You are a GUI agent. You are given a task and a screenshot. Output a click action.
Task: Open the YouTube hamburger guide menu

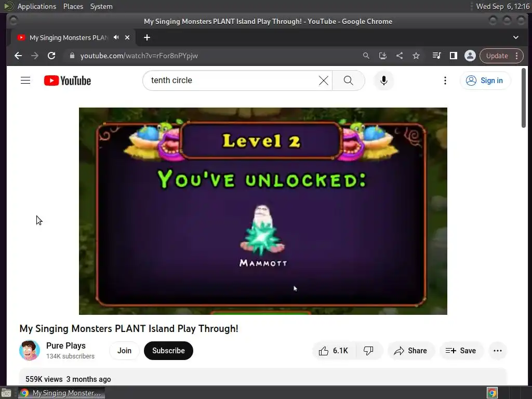(x=25, y=81)
